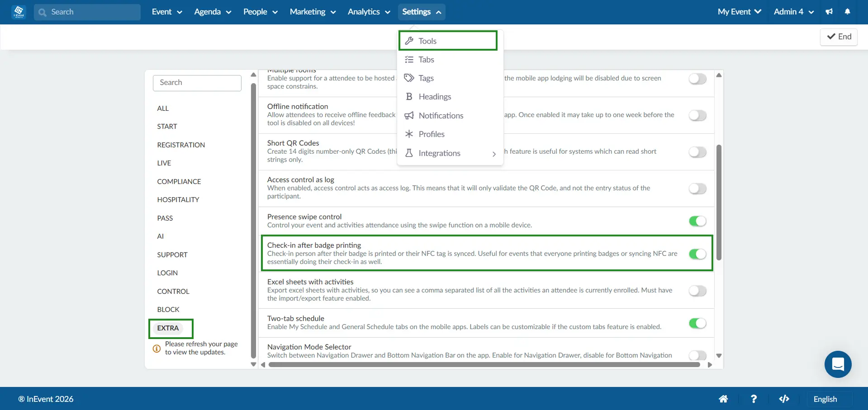The height and width of the screenshot is (410, 868).
Task: Select Tools from the Settings menu
Action: click(448, 41)
